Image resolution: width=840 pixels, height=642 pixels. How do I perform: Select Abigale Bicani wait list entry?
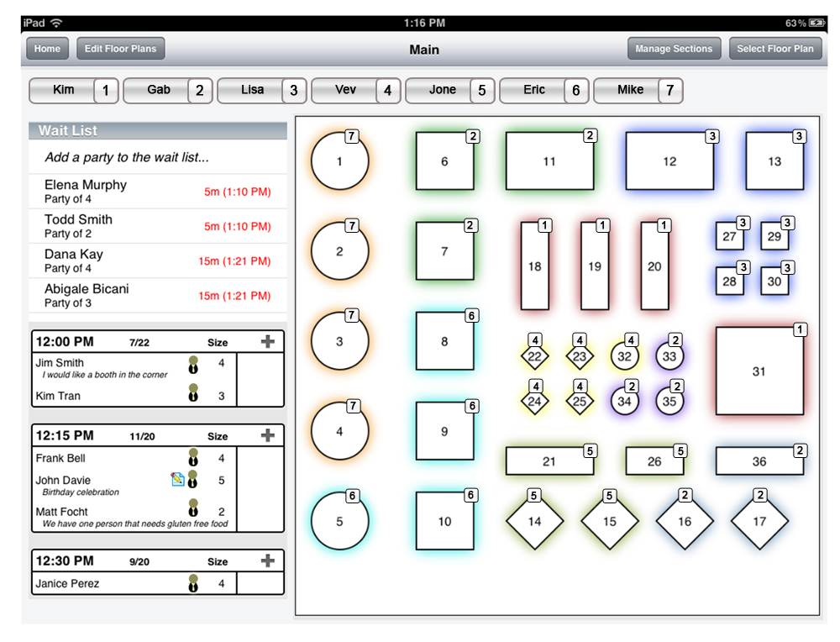(158, 295)
